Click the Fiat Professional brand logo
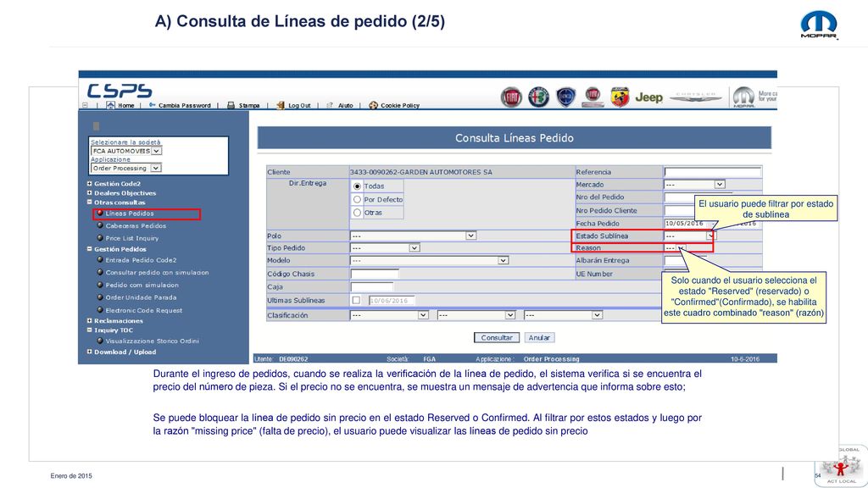This screenshot has width=868, height=488. [593, 97]
